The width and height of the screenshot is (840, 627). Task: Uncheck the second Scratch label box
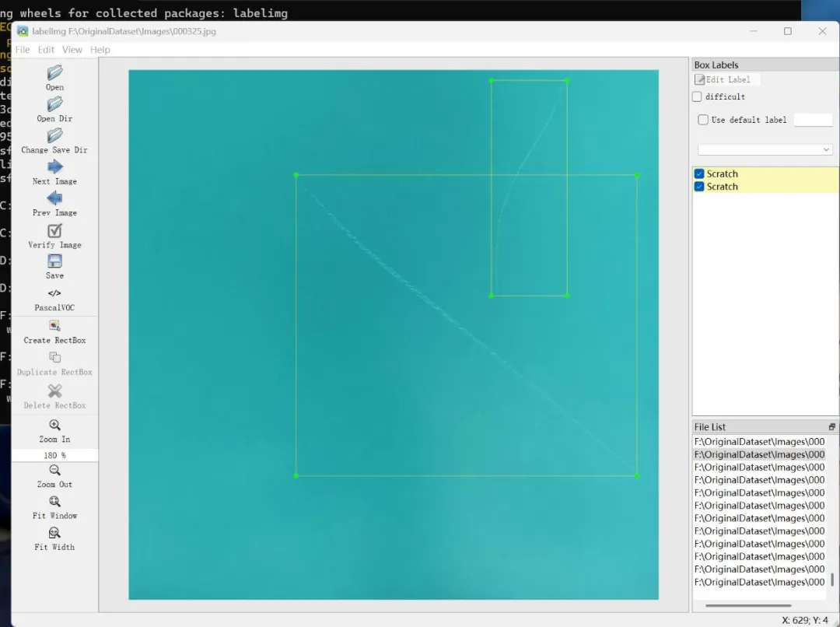click(x=699, y=187)
